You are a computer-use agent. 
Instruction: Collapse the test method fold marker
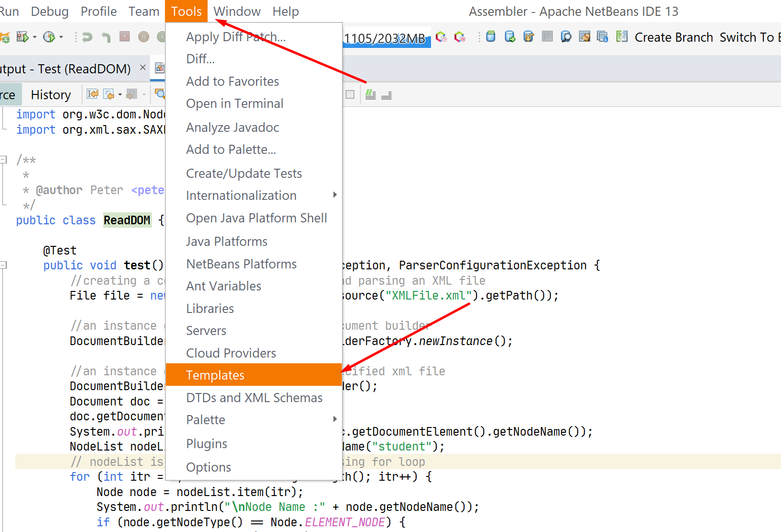(3, 265)
